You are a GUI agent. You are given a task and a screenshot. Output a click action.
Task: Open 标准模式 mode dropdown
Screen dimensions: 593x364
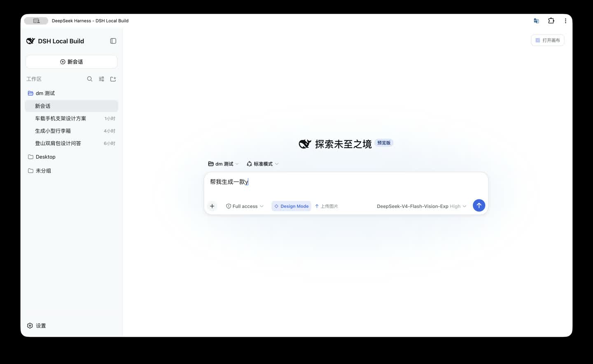click(263, 164)
